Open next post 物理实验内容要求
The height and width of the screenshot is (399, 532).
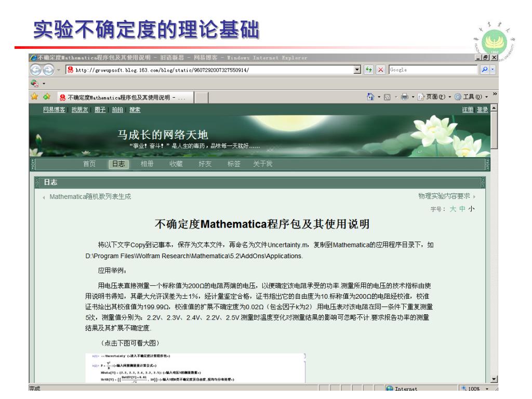[x=444, y=196]
